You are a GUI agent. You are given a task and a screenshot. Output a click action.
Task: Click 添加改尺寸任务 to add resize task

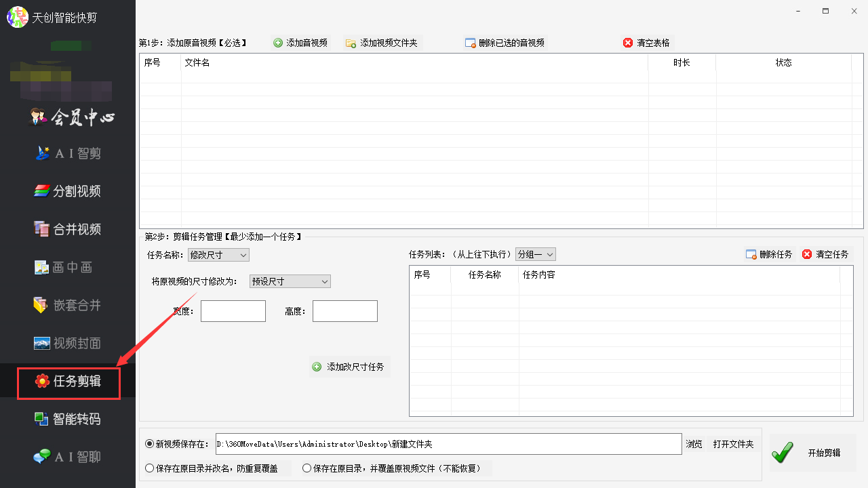349,366
